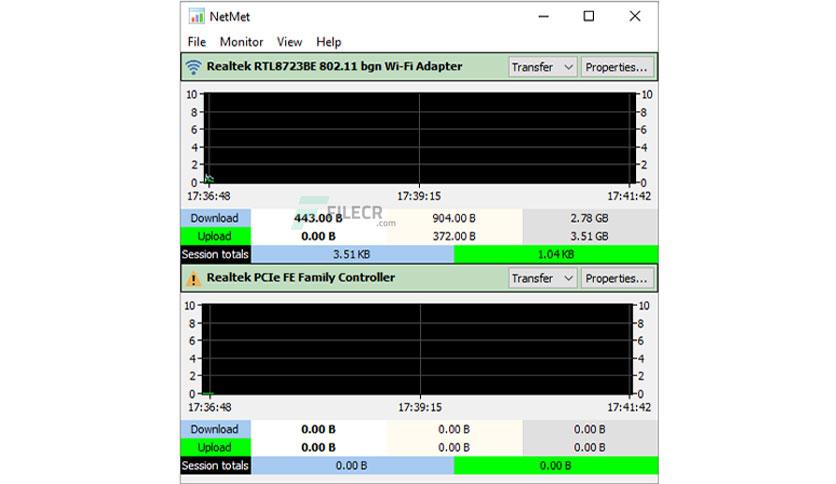The height and width of the screenshot is (484, 836).
Task: Open the Monitor menu
Action: 242,42
